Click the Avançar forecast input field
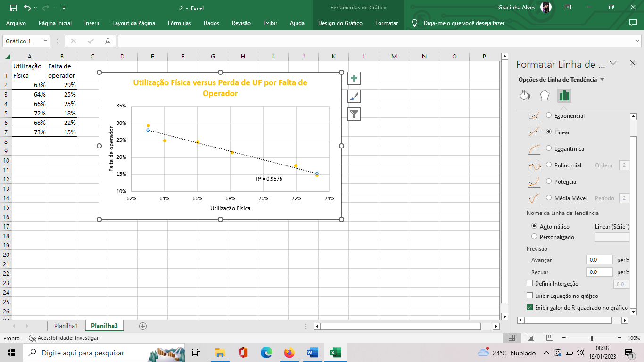 (599, 260)
